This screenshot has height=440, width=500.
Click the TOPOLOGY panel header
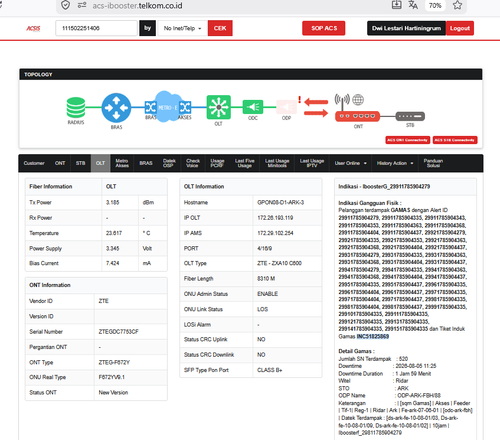[x=251, y=74]
